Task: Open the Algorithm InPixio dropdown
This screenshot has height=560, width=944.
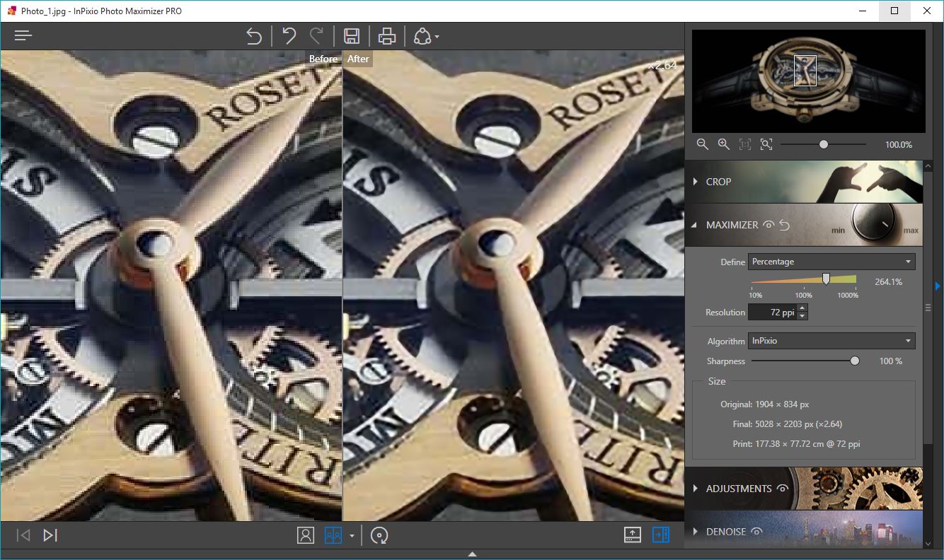Action: coord(831,341)
